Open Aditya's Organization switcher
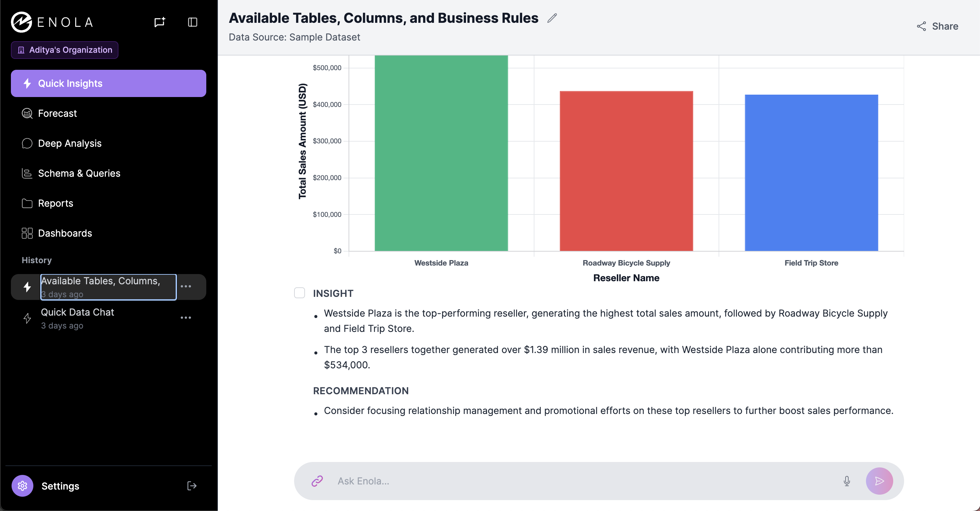 pyautogui.click(x=65, y=50)
